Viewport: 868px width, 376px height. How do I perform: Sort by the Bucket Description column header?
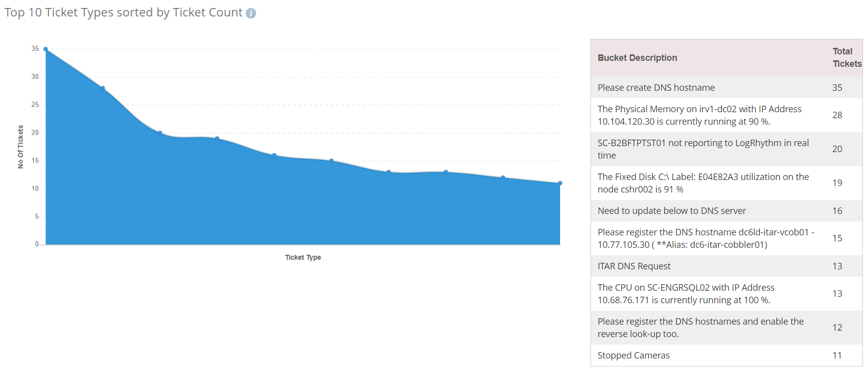point(637,58)
